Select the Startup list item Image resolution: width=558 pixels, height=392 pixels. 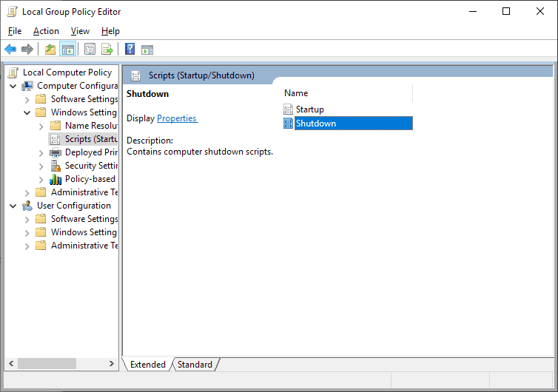(x=309, y=109)
